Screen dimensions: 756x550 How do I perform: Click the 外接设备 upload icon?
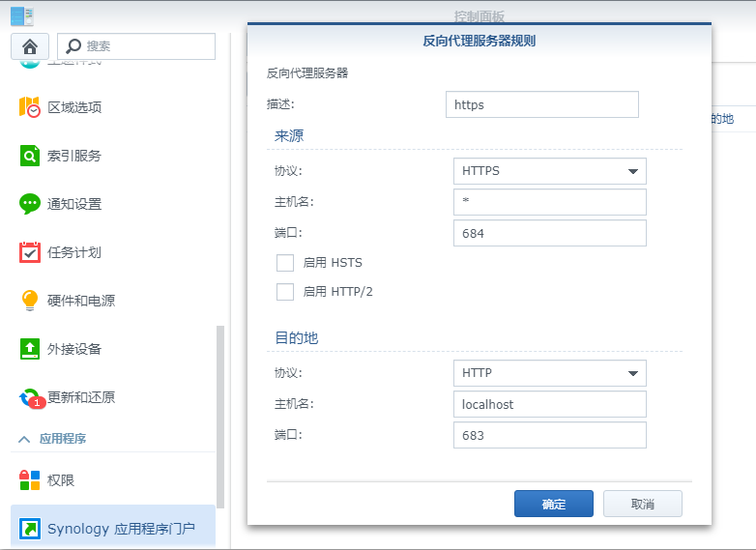[x=29, y=349]
